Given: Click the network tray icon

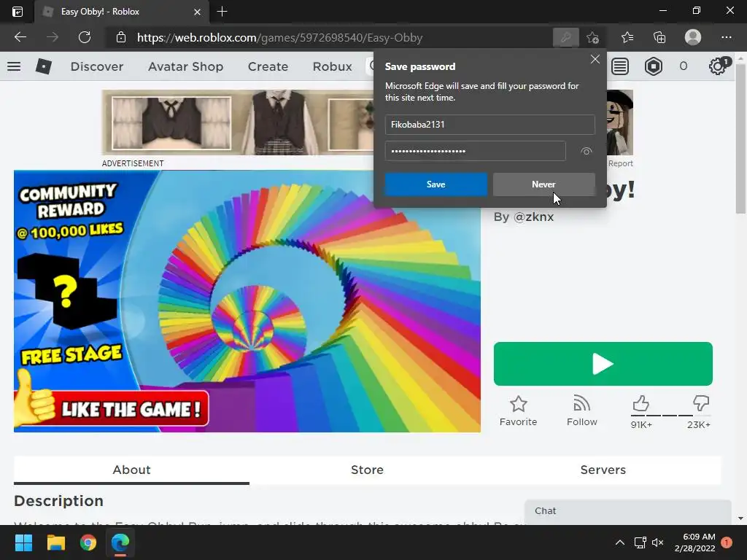Looking at the screenshot, I should point(640,542).
